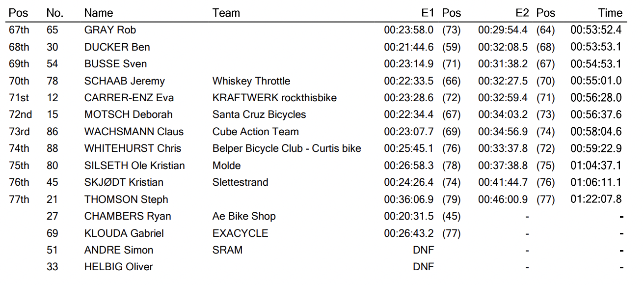Click the Whiskey Throttle team cell
This screenshot has width=644, height=285.
pos(251,81)
